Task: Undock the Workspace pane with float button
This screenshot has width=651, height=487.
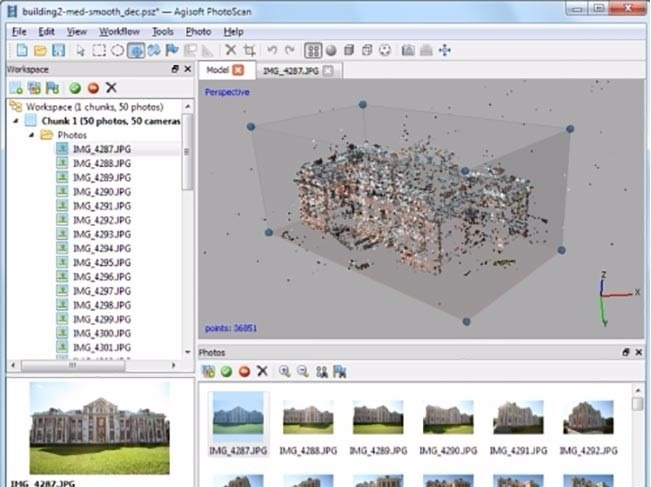Action: (x=175, y=69)
